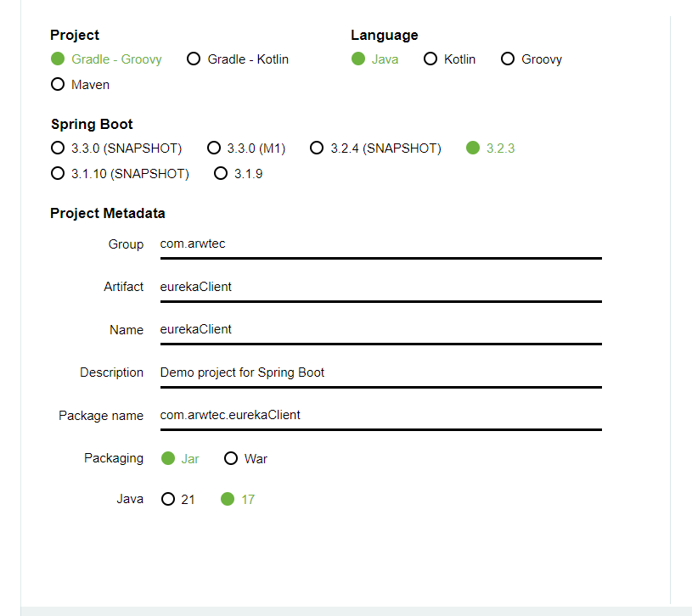Click the Group input field

(x=380, y=244)
